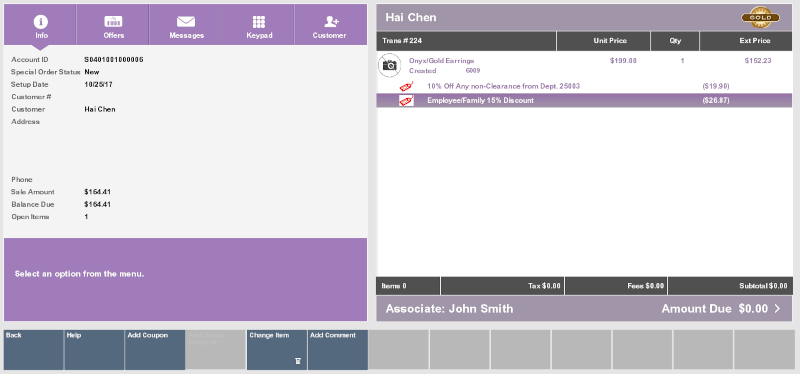Click the Account ID value S0401001000005
The image size is (800, 374).
(x=114, y=60)
